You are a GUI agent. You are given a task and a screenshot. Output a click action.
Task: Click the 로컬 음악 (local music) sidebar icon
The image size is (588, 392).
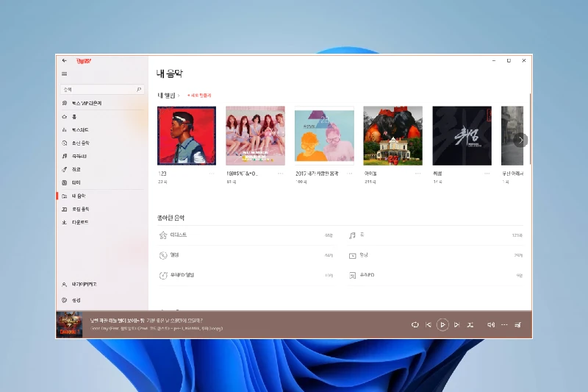pyautogui.click(x=65, y=209)
